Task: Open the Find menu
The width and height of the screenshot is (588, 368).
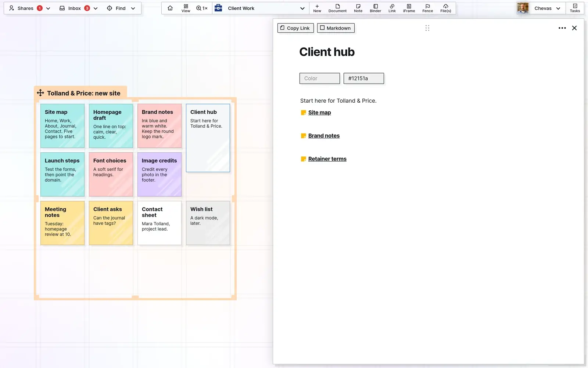Action: pyautogui.click(x=121, y=8)
